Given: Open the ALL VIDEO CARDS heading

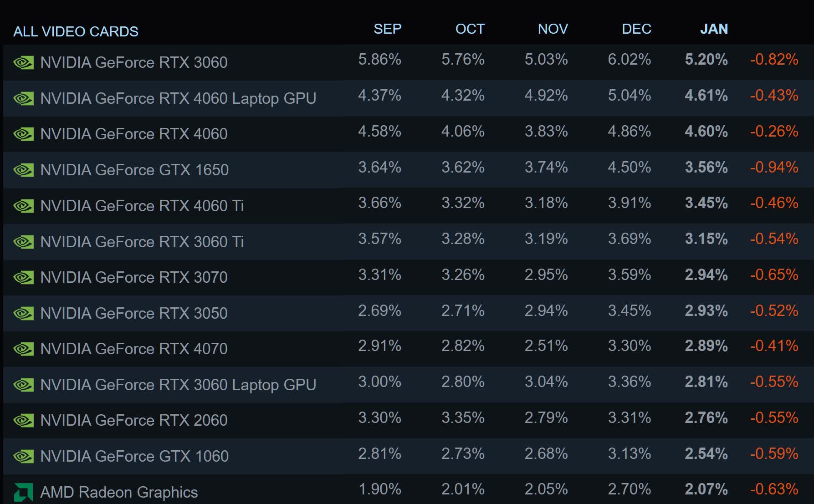Looking at the screenshot, I should pos(76,31).
